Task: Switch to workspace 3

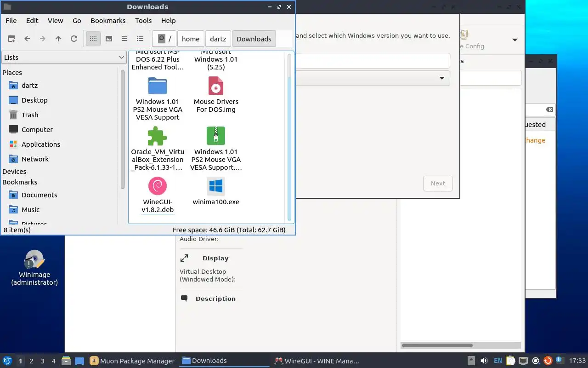Action: pos(43,361)
